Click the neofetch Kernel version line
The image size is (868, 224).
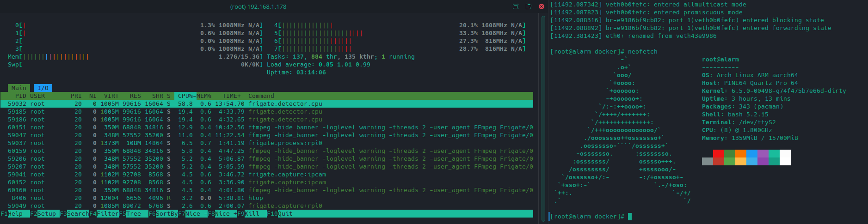point(774,91)
